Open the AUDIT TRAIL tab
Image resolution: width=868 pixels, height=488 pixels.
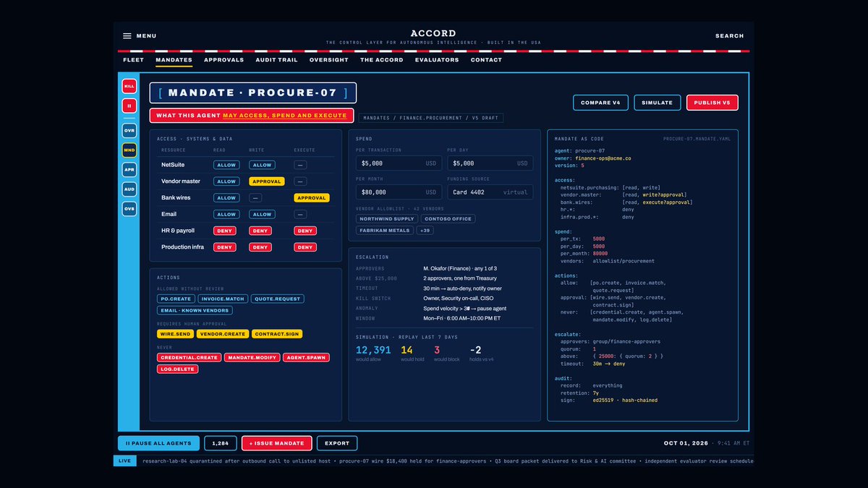pos(276,60)
